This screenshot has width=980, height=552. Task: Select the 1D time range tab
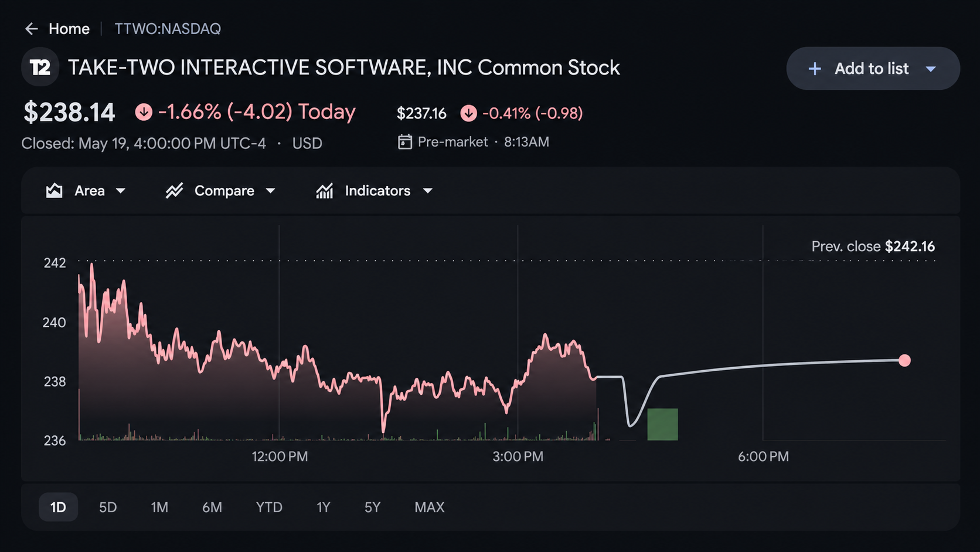click(x=58, y=507)
